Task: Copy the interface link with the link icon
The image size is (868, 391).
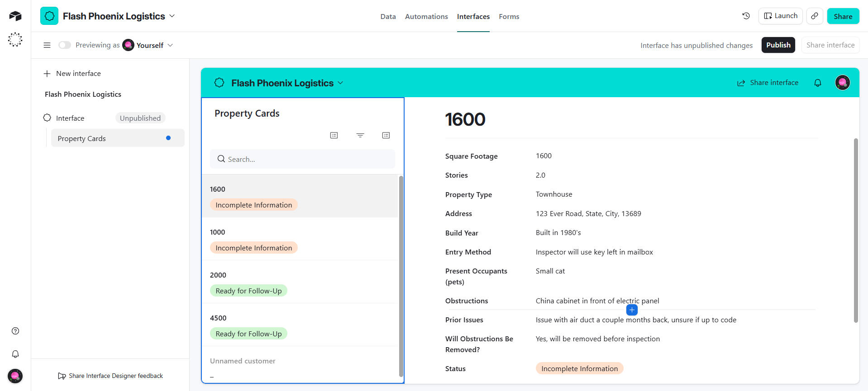Action: pyautogui.click(x=814, y=16)
